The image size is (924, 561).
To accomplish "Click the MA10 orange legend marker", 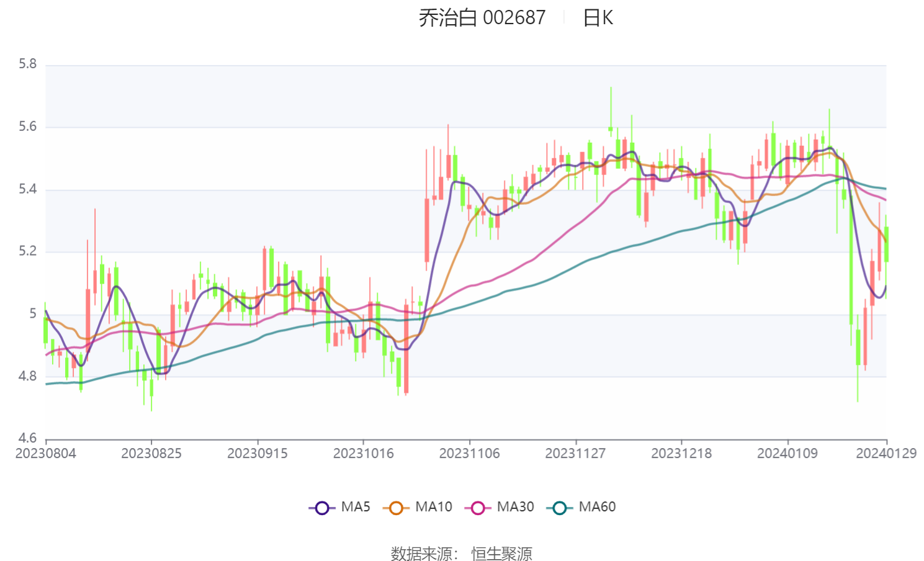I will pyautogui.click(x=396, y=508).
